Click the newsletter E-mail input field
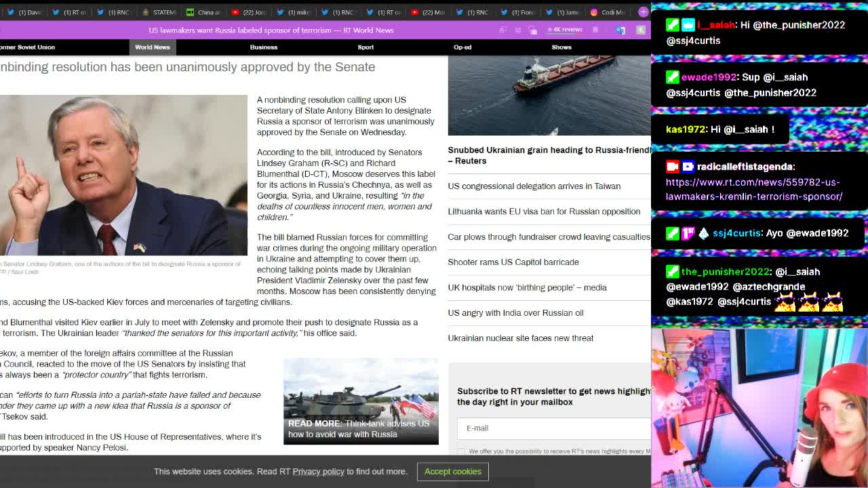This screenshot has height=488, width=868. pyautogui.click(x=554, y=428)
